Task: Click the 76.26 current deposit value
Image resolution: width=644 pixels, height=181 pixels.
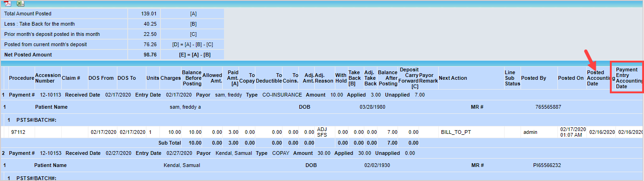Action: pos(150,44)
